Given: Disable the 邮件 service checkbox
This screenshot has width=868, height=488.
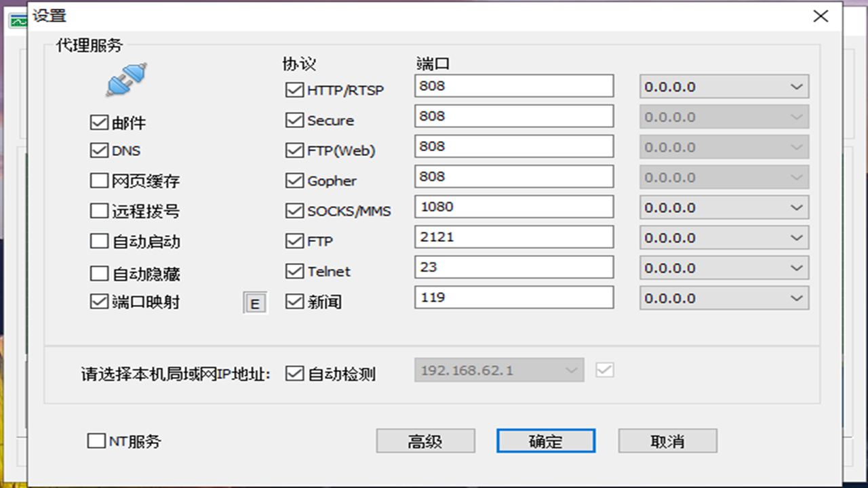Looking at the screenshot, I should pyautogui.click(x=99, y=121).
